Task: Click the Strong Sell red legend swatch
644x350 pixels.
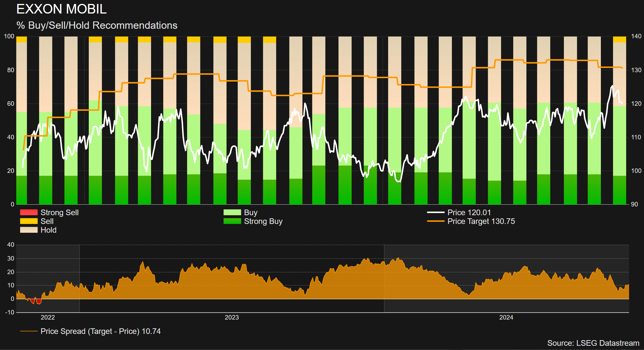Action: pos(29,212)
